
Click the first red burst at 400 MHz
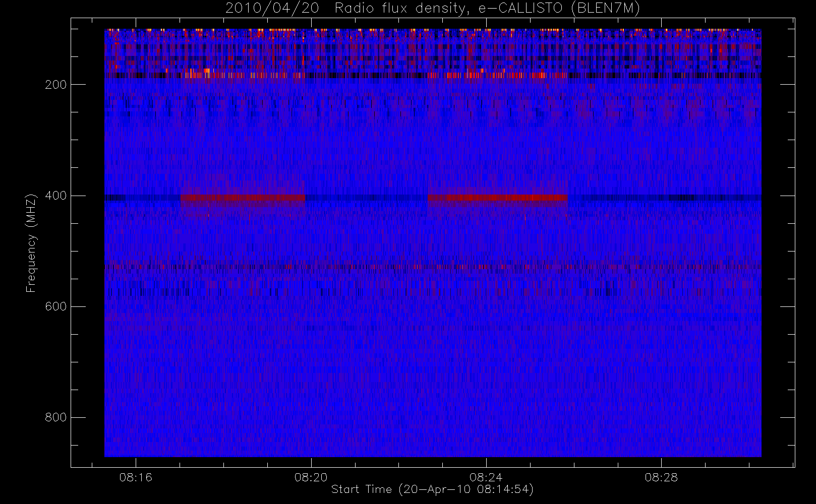[243, 198]
